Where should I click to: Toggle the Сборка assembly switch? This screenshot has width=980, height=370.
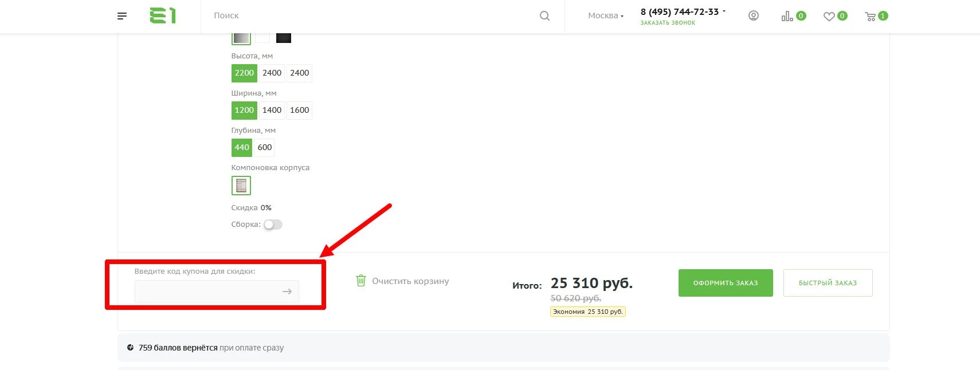(x=273, y=225)
